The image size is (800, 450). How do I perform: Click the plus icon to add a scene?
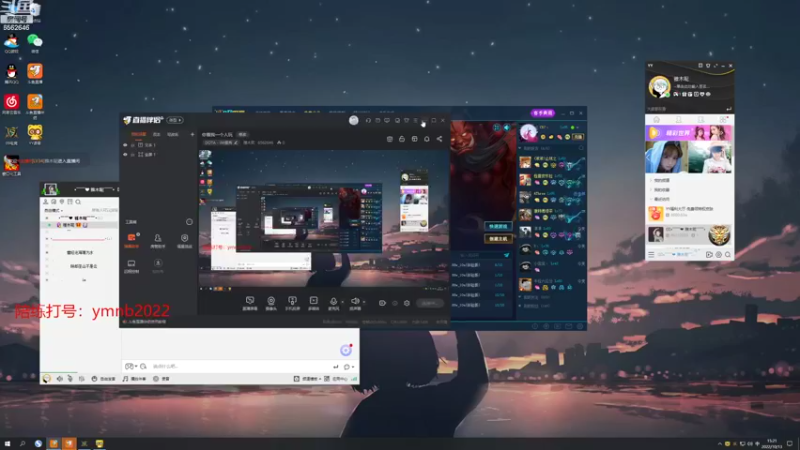click(x=192, y=135)
